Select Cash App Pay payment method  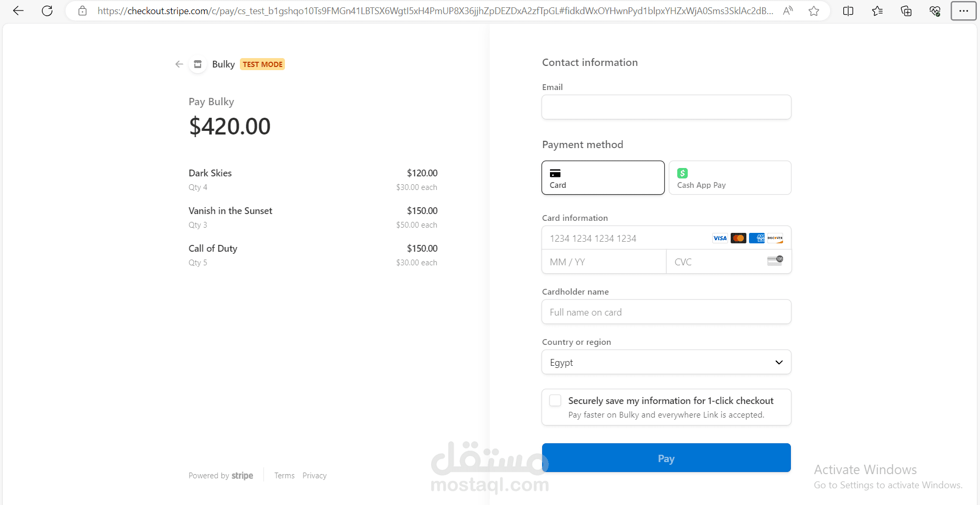[x=730, y=178]
